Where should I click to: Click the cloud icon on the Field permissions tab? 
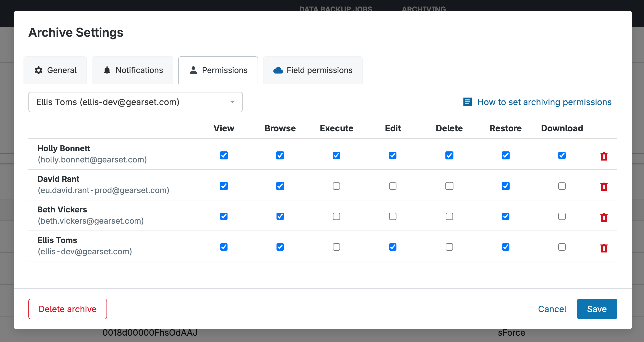click(x=278, y=70)
